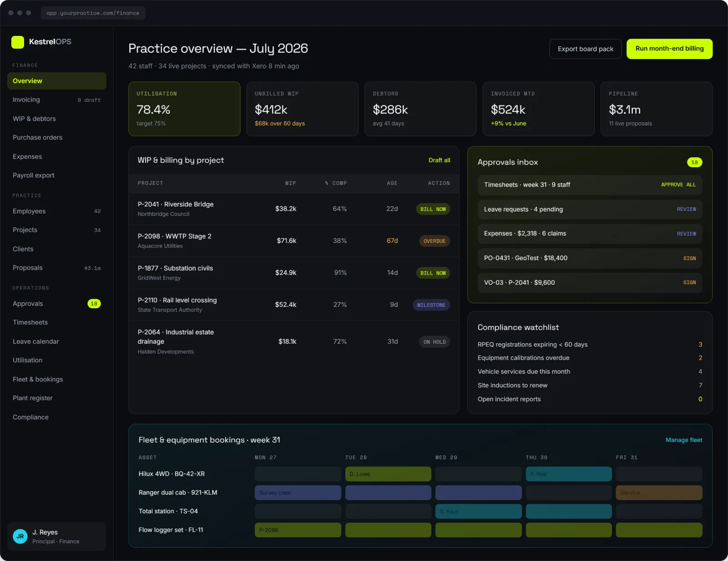
Task: Click the $71.6k WIP value
Action: tap(286, 240)
